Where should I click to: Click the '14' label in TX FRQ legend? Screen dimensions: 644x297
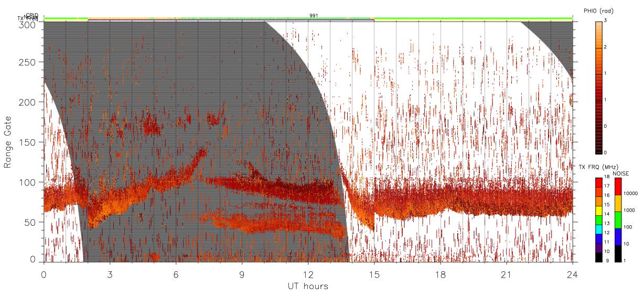pos(607,214)
